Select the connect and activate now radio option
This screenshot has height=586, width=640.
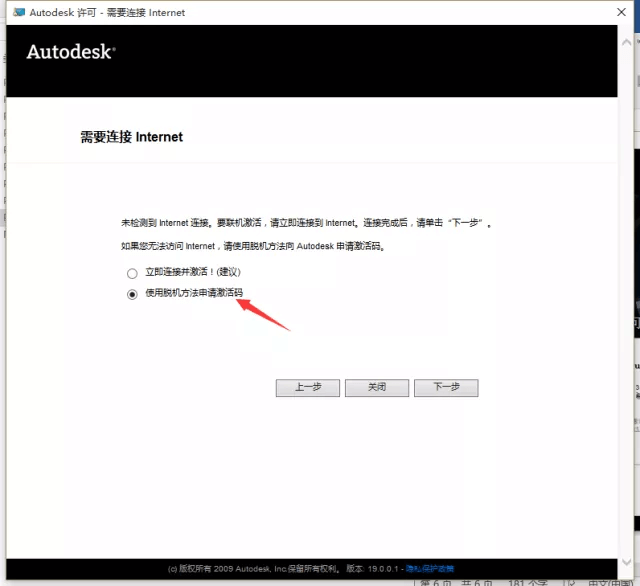click(132, 273)
